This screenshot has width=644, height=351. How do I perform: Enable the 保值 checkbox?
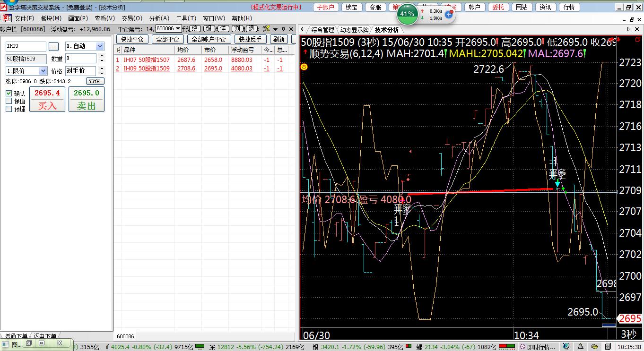[9, 101]
